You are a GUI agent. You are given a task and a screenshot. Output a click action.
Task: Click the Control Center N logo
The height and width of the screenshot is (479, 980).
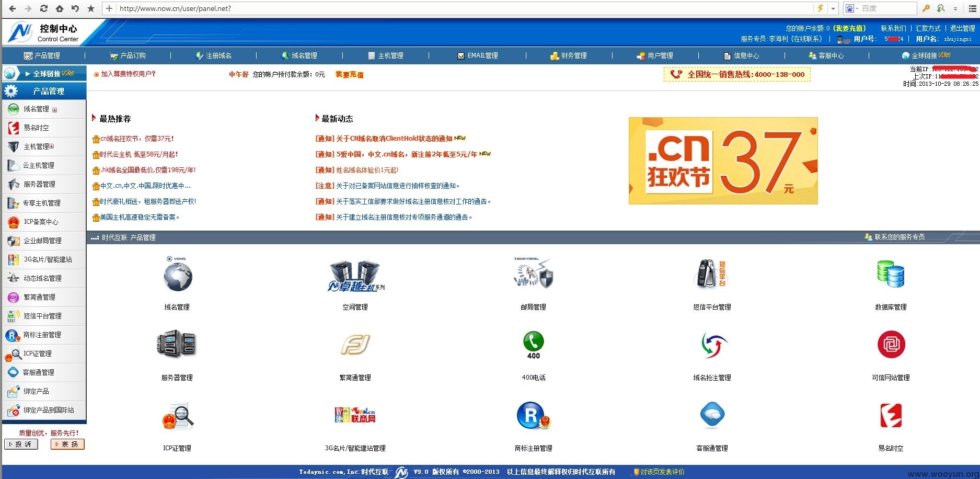point(21,32)
